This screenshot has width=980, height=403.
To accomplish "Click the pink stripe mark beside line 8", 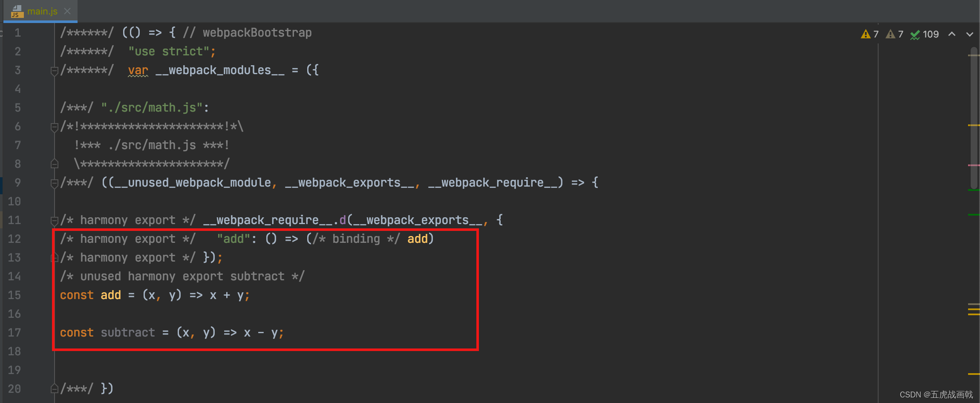I will coord(974,165).
